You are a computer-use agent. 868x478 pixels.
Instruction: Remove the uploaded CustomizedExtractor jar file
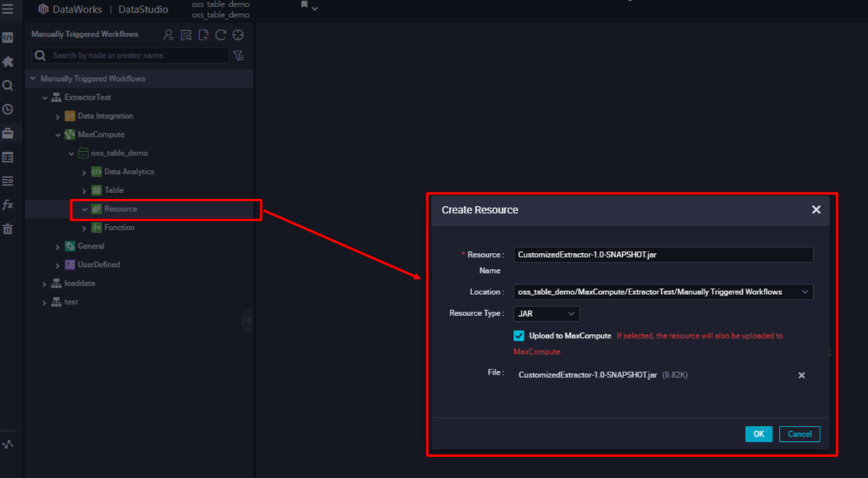801,375
